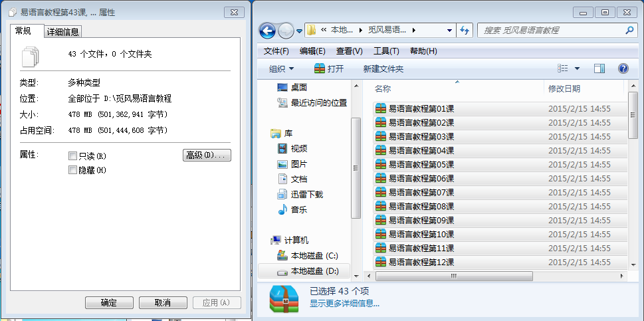Open the 帮助(H) menu
644x321 pixels.
point(423,51)
